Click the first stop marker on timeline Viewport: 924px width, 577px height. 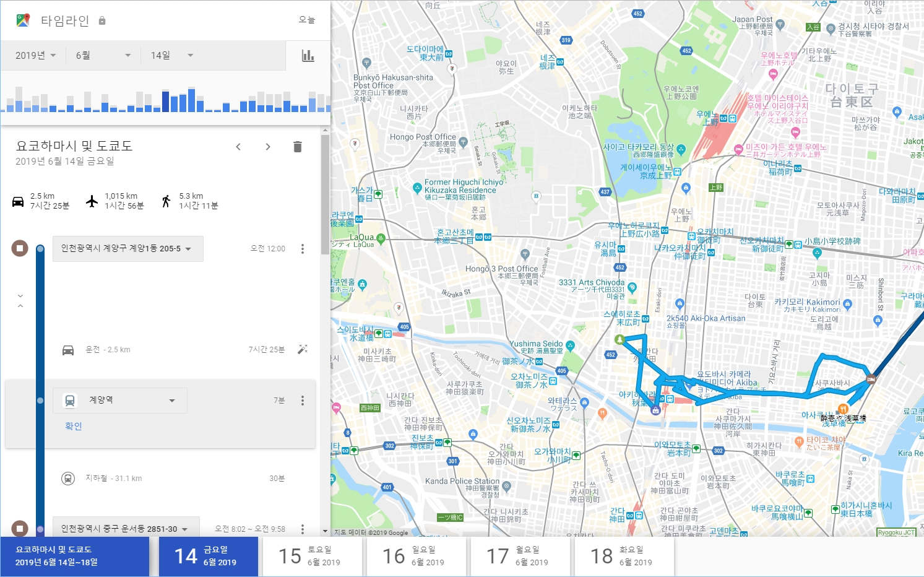[20, 249]
